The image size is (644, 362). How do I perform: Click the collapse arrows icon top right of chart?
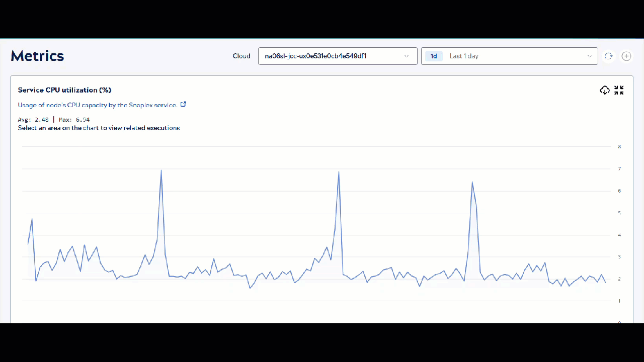pos(619,89)
